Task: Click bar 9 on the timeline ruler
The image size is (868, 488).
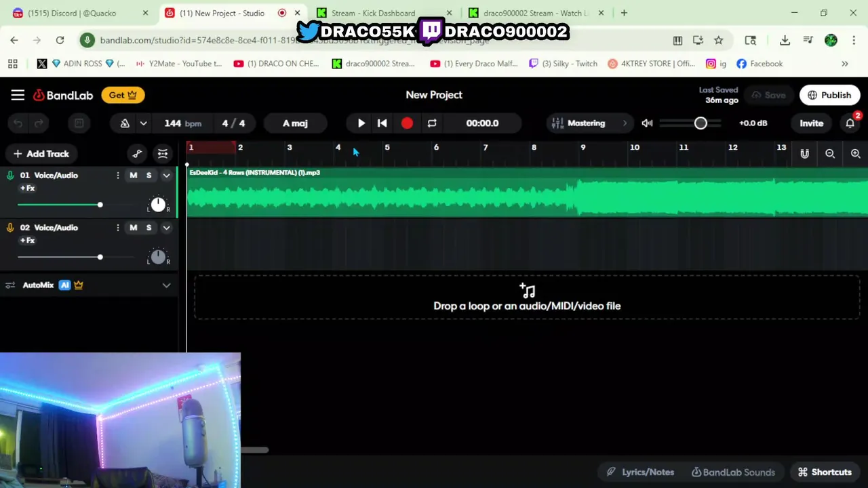Action: tap(583, 148)
